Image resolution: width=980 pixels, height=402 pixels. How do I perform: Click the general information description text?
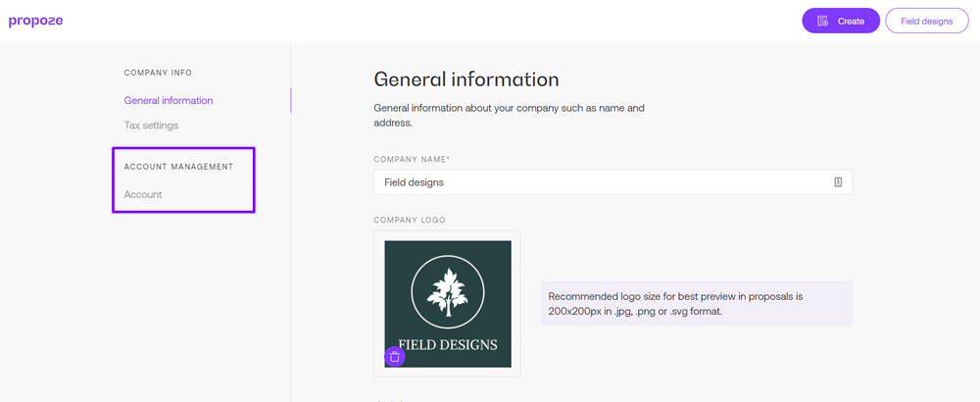click(x=509, y=116)
